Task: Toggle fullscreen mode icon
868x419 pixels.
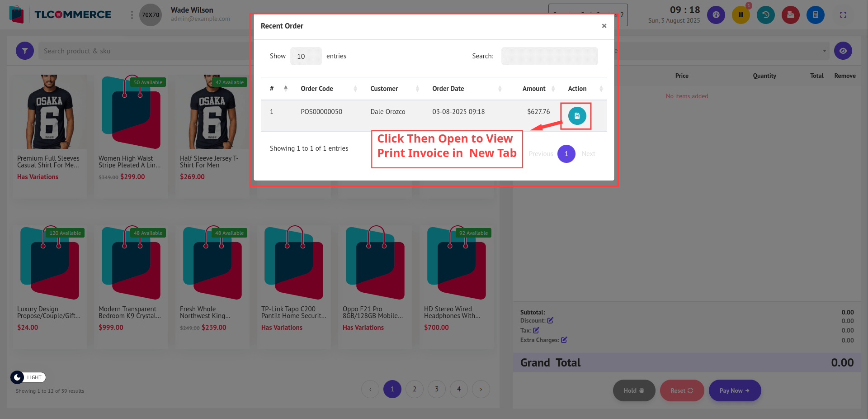Action: coord(843,15)
